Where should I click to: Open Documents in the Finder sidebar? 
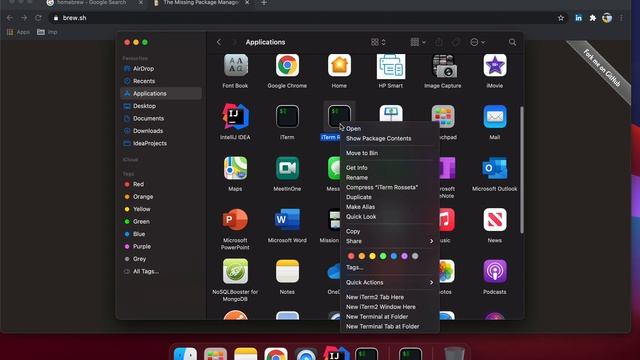point(161,118)
